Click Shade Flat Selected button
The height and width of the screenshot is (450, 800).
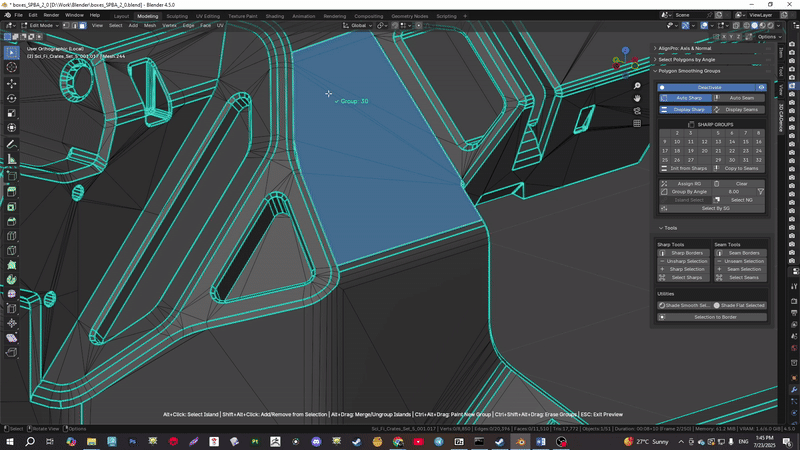click(x=739, y=306)
